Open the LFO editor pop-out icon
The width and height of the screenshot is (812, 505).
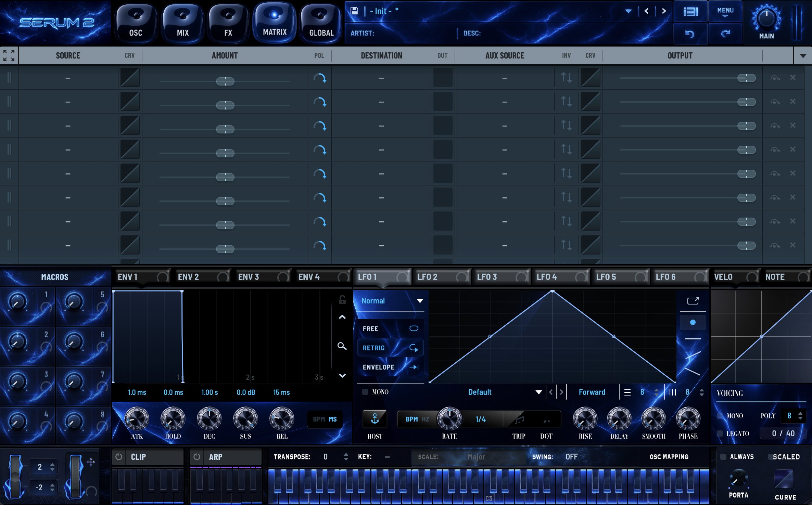point(693,301)
